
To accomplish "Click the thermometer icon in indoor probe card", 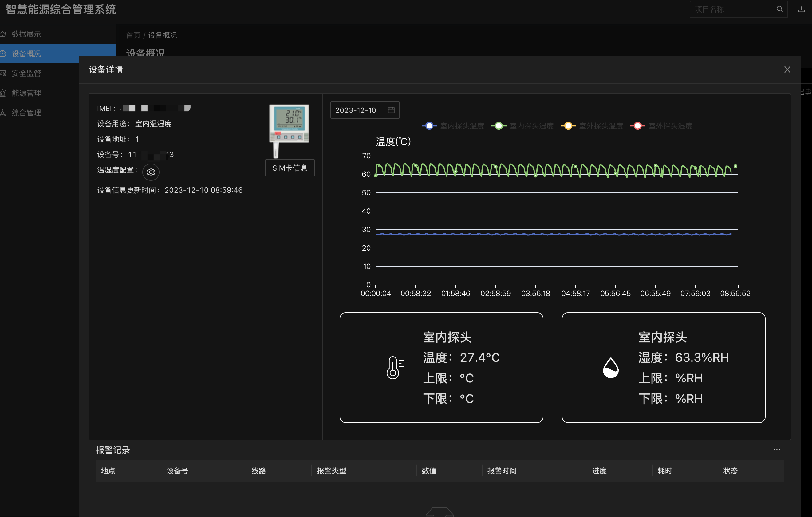I will pos(395,368).
